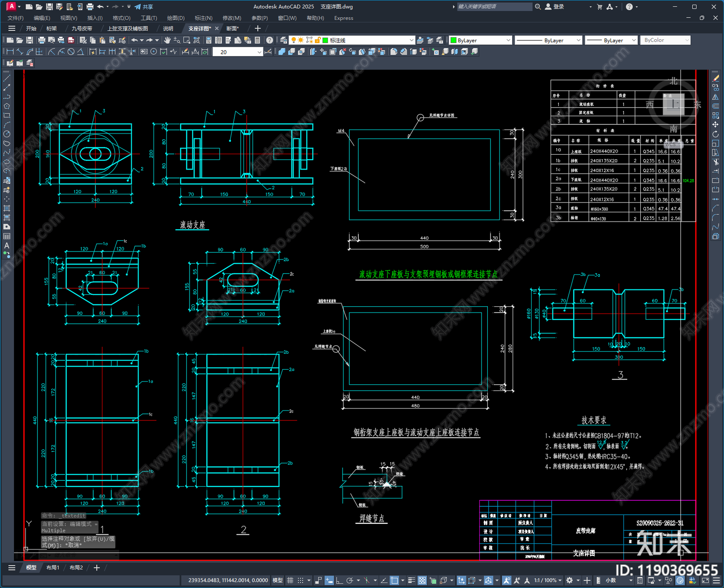Click the Save icon in quick access bar

[x=49, y=7]
